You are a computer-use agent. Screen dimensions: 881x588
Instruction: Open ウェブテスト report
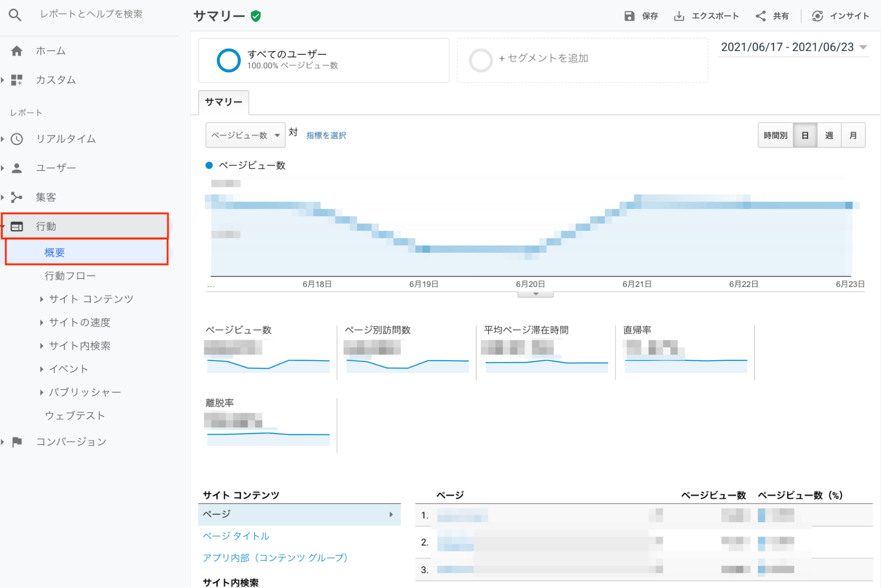point(75,416)
